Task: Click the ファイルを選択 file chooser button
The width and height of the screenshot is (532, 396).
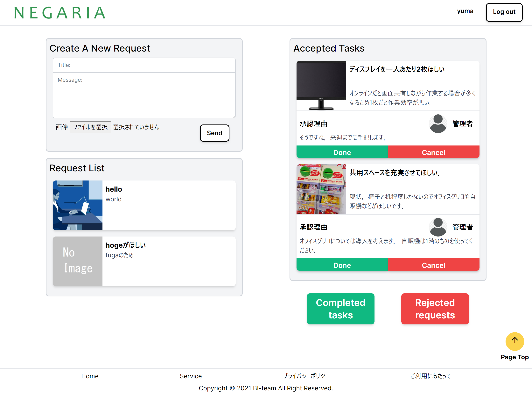Action: [x=90, y=127]
